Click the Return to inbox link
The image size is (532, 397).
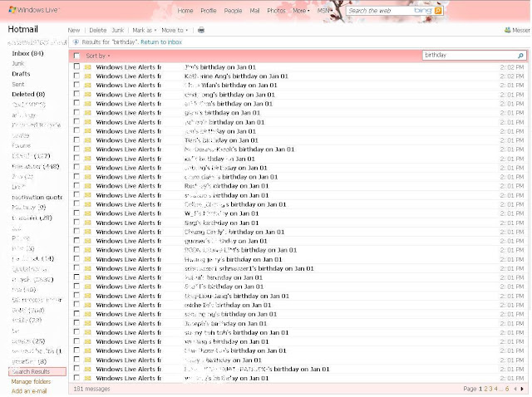[x=161, y=42]
